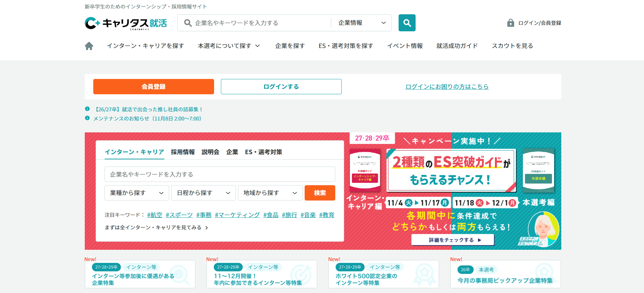This screenshot has width=644, height=293.
Task: Open 今月の事務局ピックアップ企業特集 card
Action: point(505,274)
